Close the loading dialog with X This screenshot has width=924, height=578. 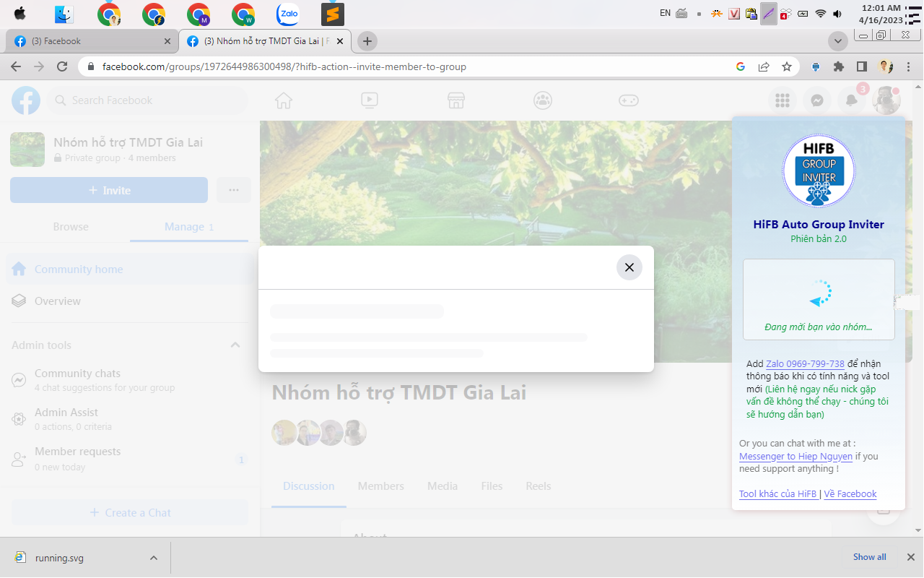coord(629,267)
